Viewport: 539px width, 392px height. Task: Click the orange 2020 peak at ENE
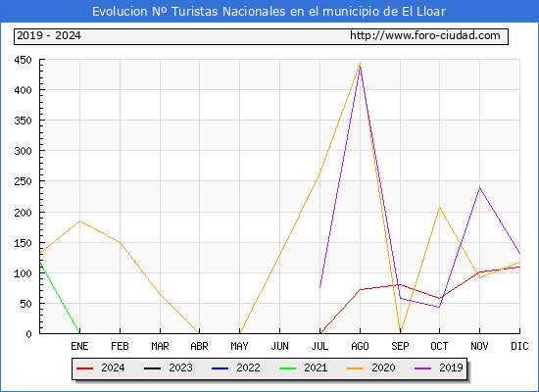[x=79, y=221]
